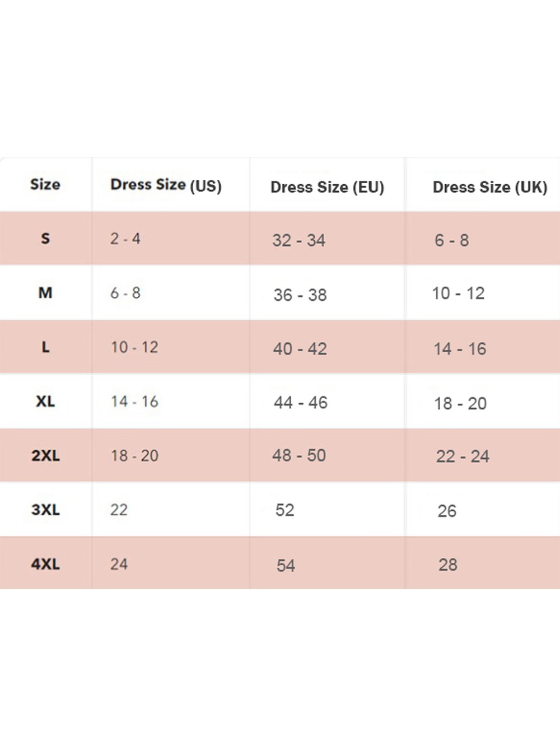
Task: Click EU dress size "48 - 50" cell
Action: coord(298,455)
